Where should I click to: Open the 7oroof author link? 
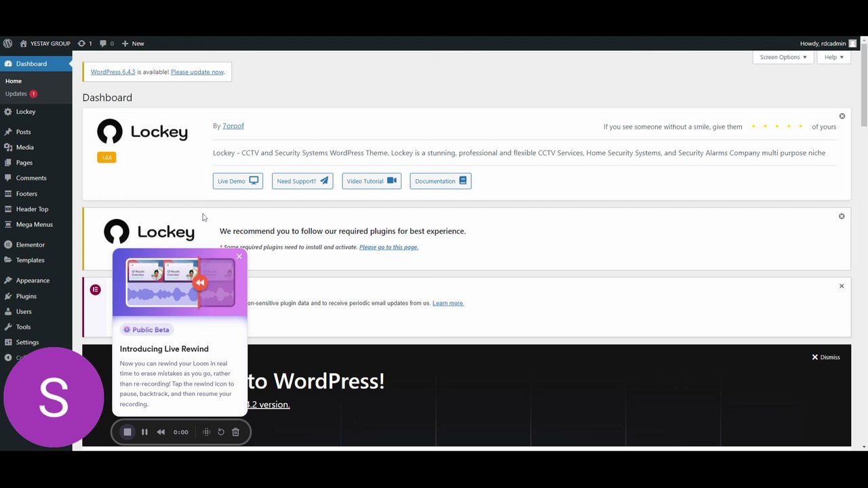pyautogui.click(x=233, y=125)
